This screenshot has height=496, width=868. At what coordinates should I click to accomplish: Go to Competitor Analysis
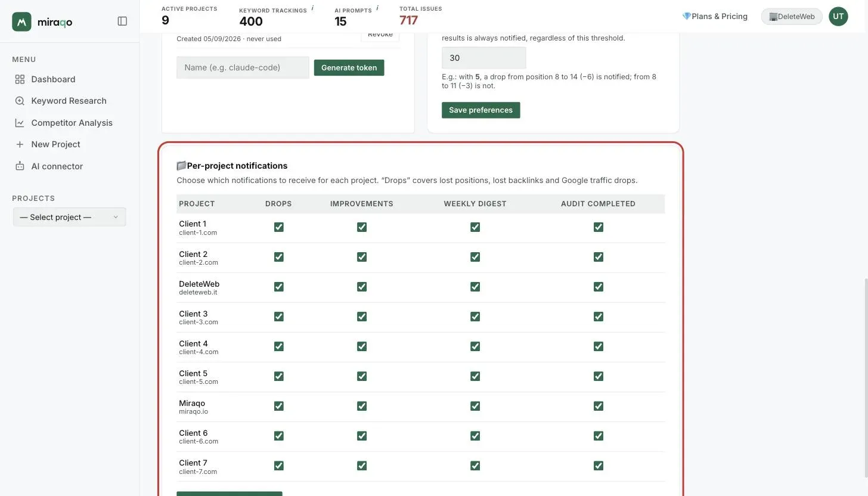(x=72, y=123)
